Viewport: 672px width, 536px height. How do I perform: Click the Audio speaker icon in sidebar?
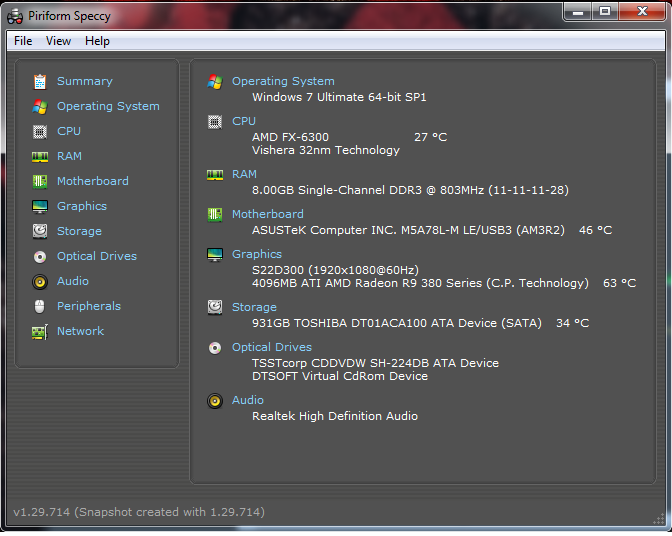(x=40, y=281)
